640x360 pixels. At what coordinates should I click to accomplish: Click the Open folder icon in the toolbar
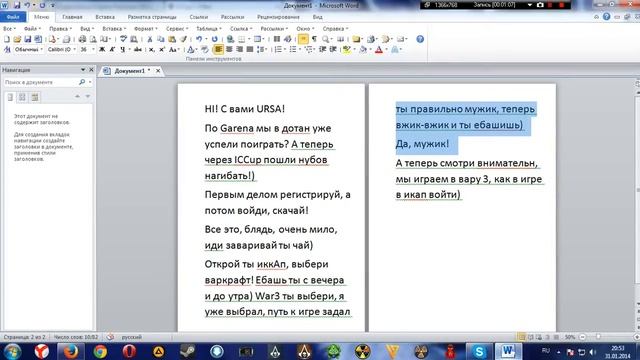coord(17,39)
